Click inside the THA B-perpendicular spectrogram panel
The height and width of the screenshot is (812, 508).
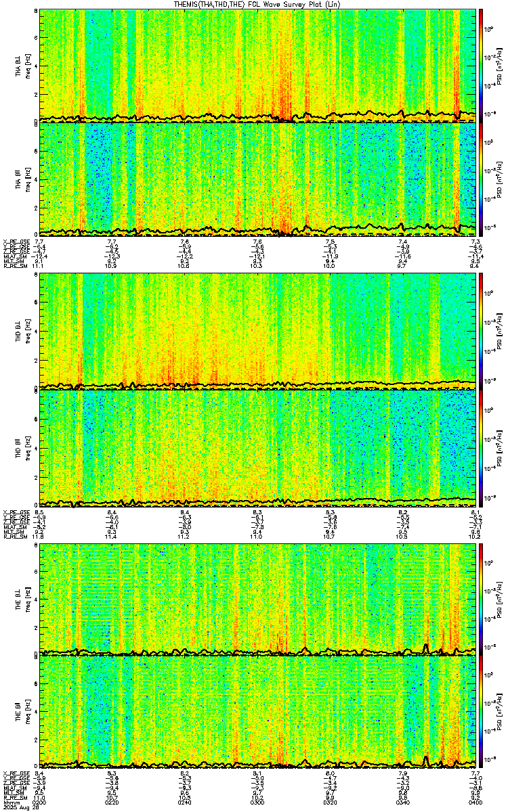tap(258, 65)
